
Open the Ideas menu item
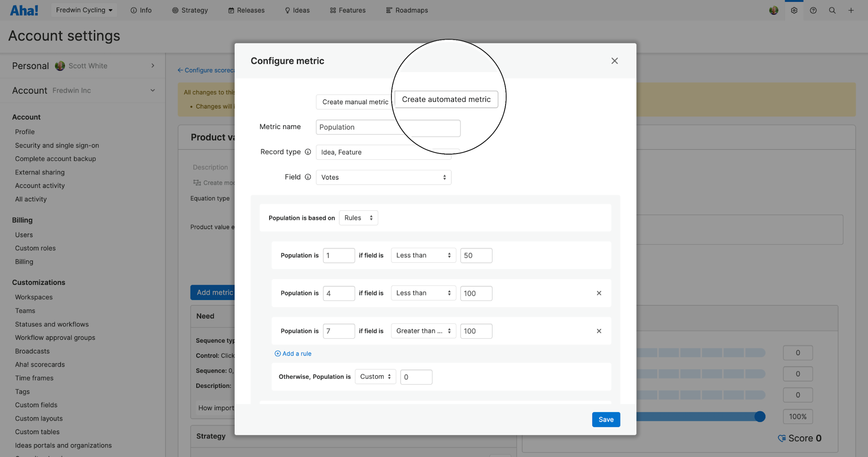point(297,10)
